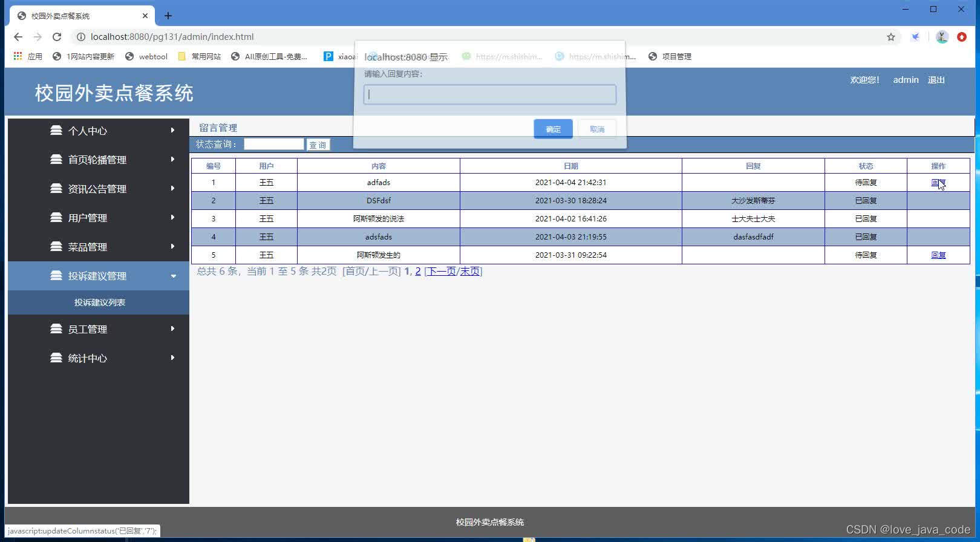Open the webtool bookmark

(x=146, y=56)
